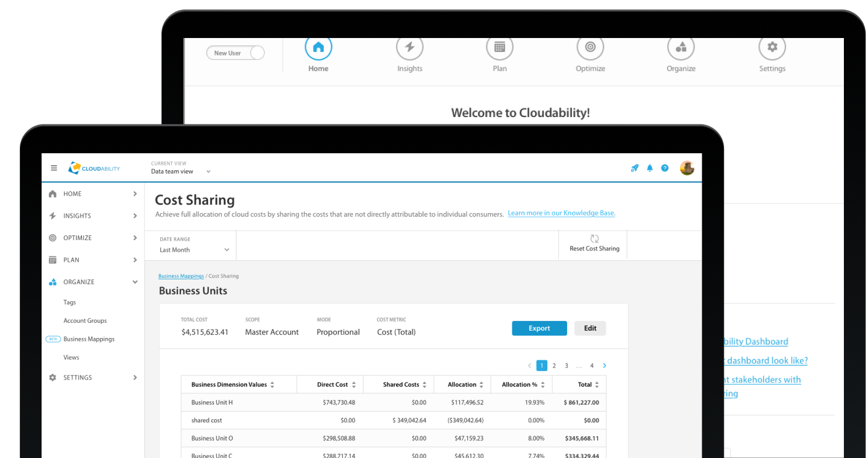Open the help question mark icon
The image size is (868, 458).
tap(665, 168)
